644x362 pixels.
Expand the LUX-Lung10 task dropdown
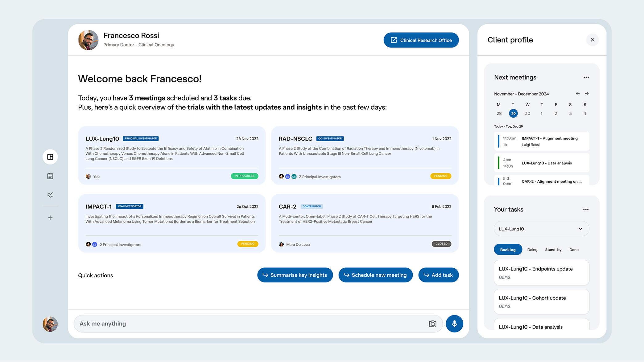point(581,229)
